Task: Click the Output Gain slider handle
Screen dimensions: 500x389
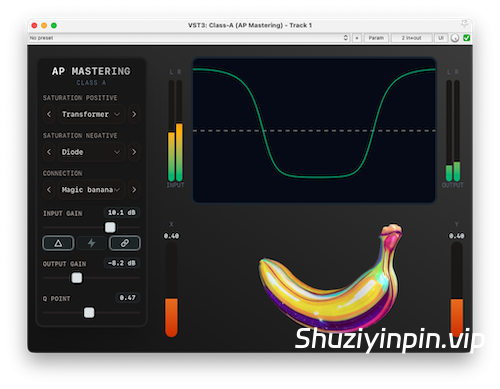Action: pos(77,278)
